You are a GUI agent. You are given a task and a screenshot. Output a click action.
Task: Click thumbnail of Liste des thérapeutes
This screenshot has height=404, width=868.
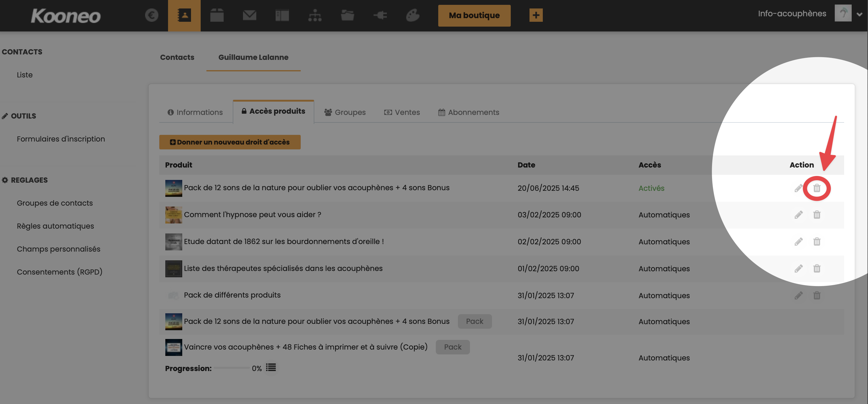[x=173, y=269]
